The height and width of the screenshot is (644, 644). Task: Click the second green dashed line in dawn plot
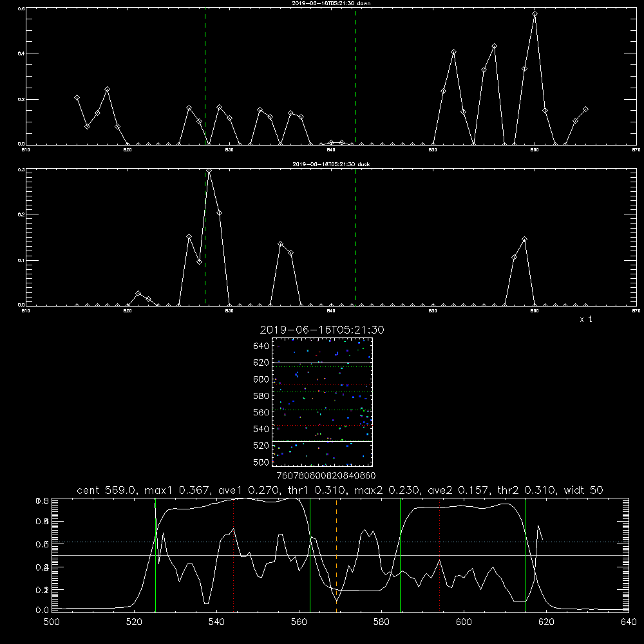pos(355,77)
